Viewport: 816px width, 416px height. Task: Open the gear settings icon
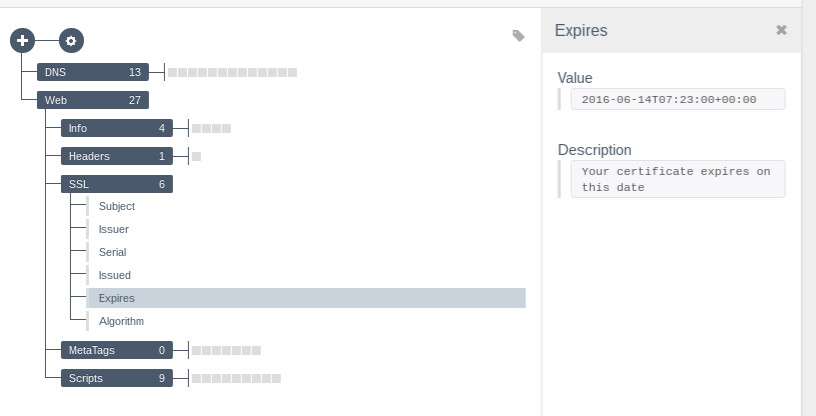tap(71, 41)
